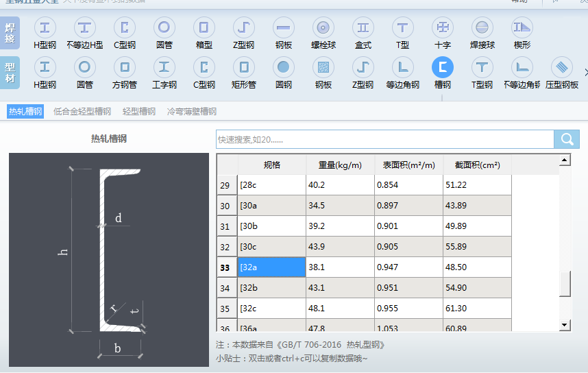Select the T型 welded section icon

[x=403, y=27]
